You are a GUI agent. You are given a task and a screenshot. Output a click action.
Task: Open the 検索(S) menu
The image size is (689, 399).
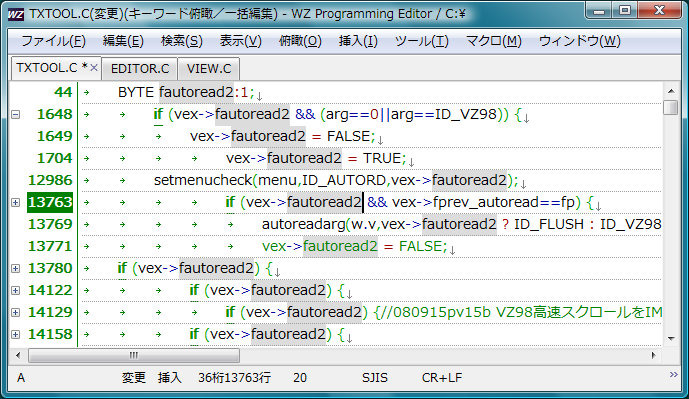[x=181, y=41]
